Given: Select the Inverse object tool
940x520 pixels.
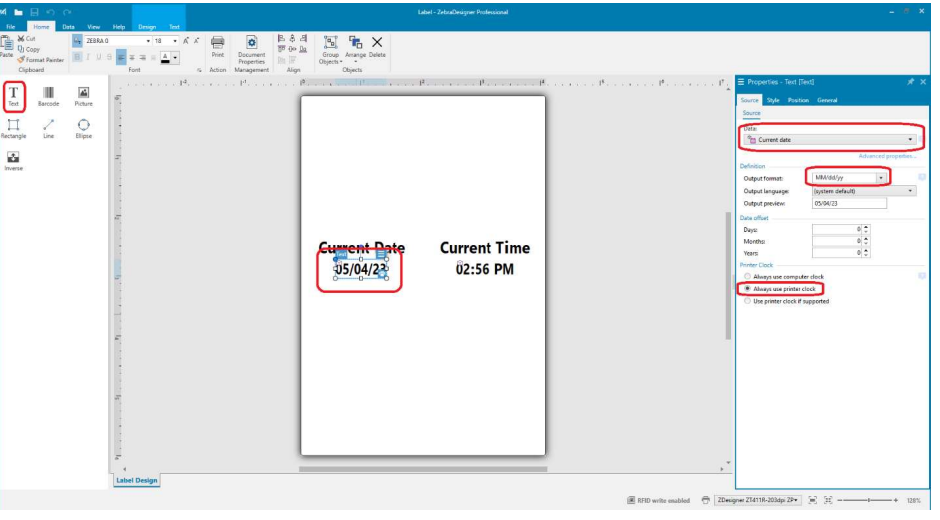Looking at the screenshot, I should [x=14, y=160].
